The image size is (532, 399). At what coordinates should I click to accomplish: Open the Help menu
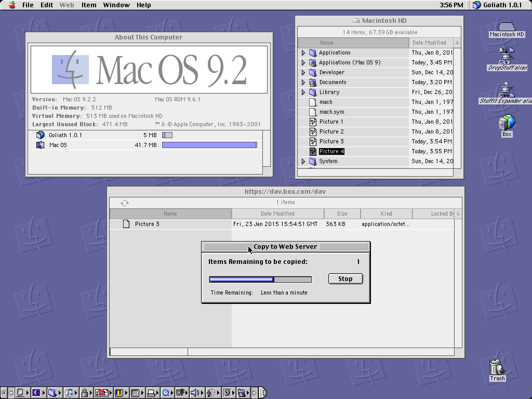pyautogui.click(x=143, y=5)
